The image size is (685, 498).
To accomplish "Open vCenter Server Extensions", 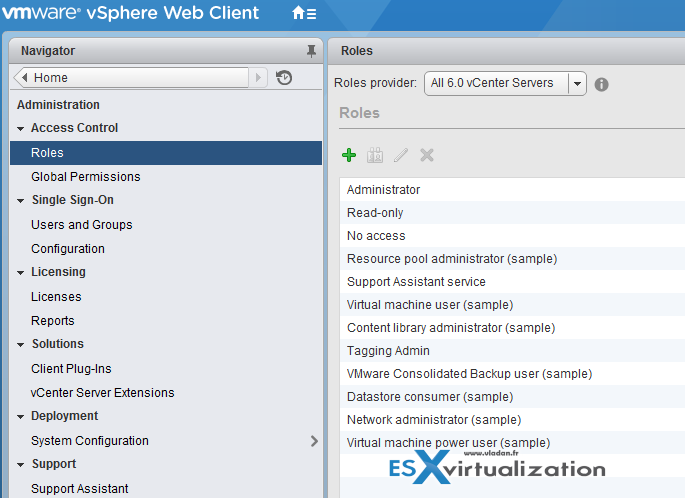I will [103, 393].
